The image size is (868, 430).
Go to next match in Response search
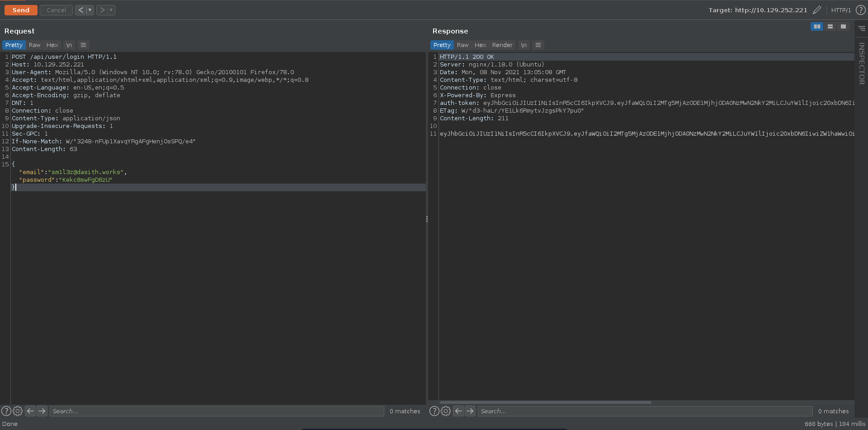[470, 411]
